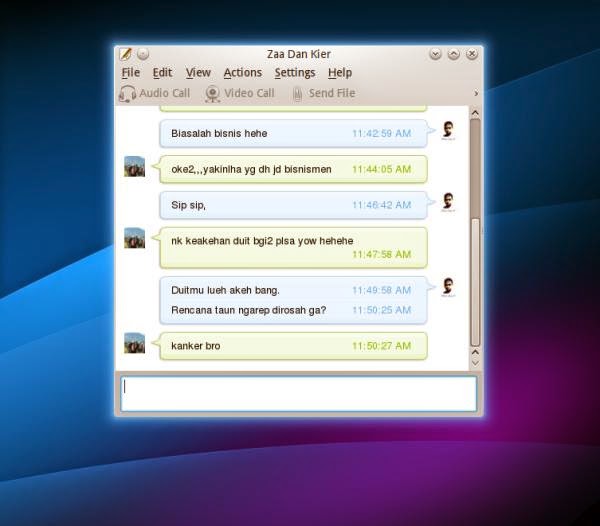Click avatar next to 'Sip sip,' message
This screenshot has width=600, height=526.
click(x=448, y=202)
